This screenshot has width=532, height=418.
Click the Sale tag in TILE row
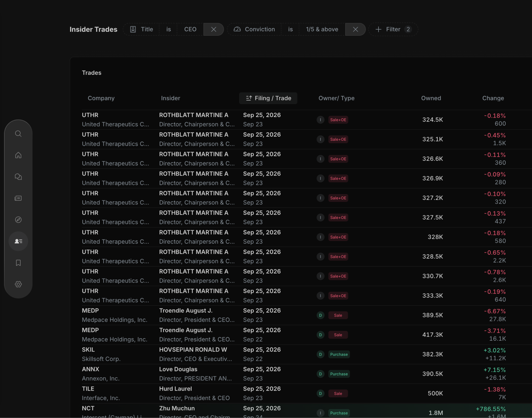(338, 393)
